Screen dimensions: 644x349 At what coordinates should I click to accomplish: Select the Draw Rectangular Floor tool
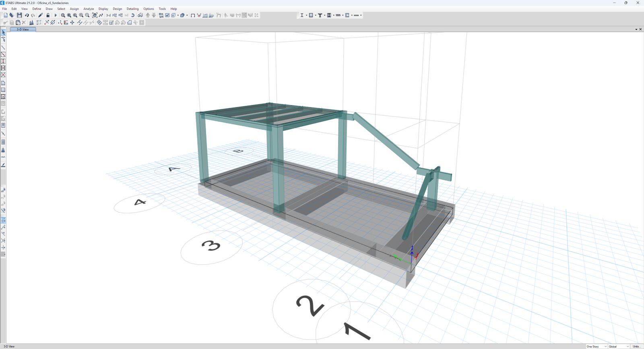tap(3, 90)
